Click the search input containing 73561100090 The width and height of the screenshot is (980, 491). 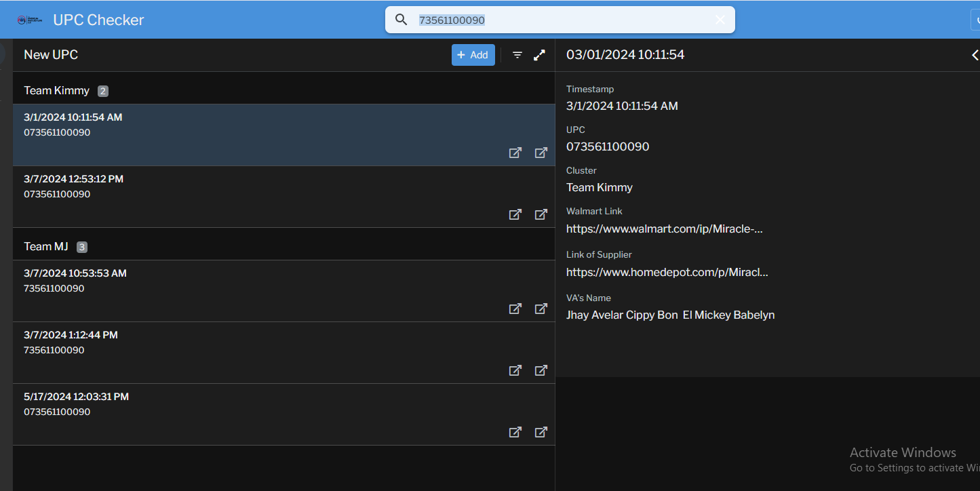560,20
